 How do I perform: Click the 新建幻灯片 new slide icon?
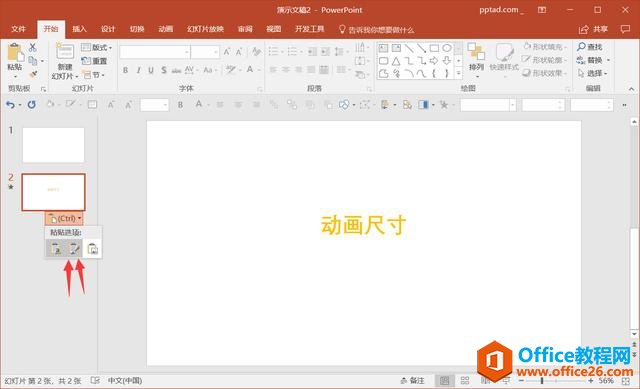[x=65, y=52]
